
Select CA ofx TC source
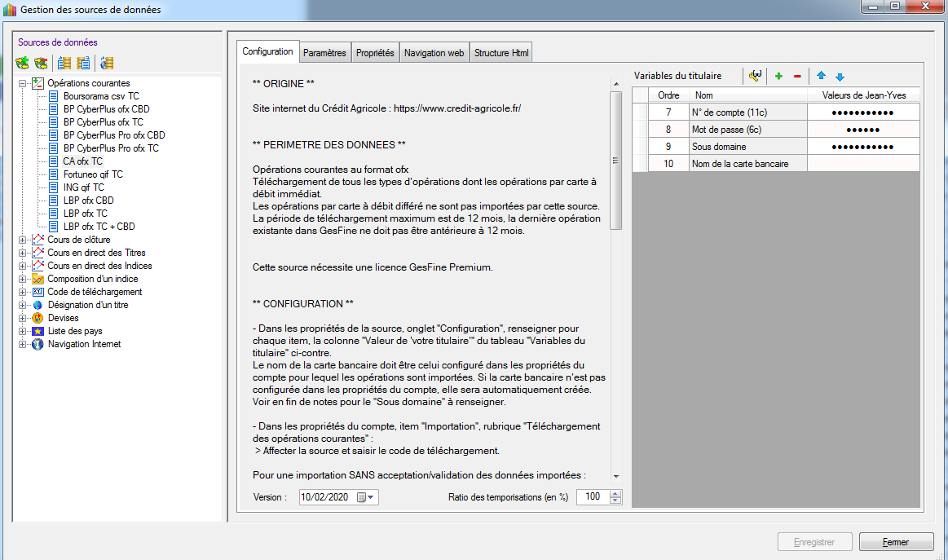tap(82, 161)
